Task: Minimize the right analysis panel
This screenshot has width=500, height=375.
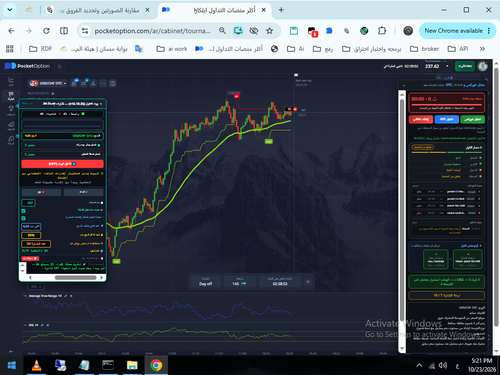Action: click(404, 85)
